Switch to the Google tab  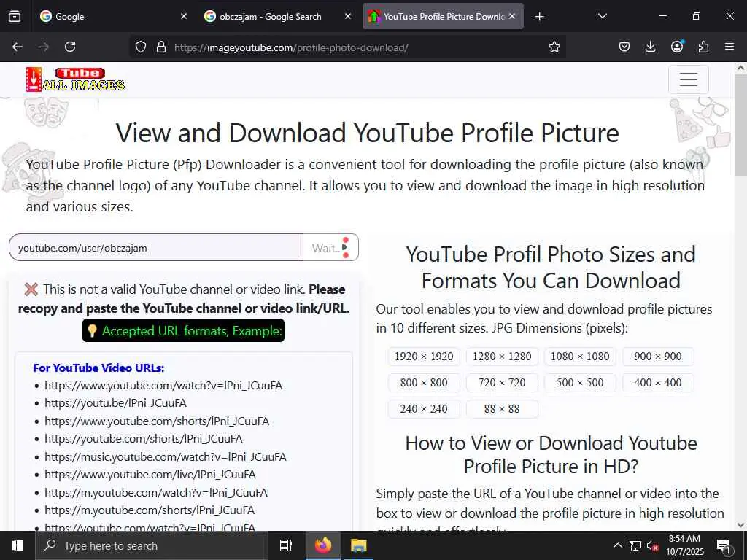(114, 16)
